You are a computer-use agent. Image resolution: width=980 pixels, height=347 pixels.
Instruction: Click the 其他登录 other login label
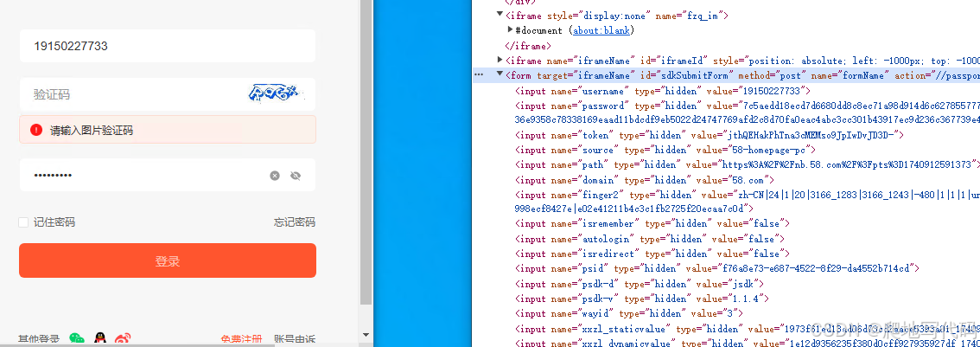(39, 339)
